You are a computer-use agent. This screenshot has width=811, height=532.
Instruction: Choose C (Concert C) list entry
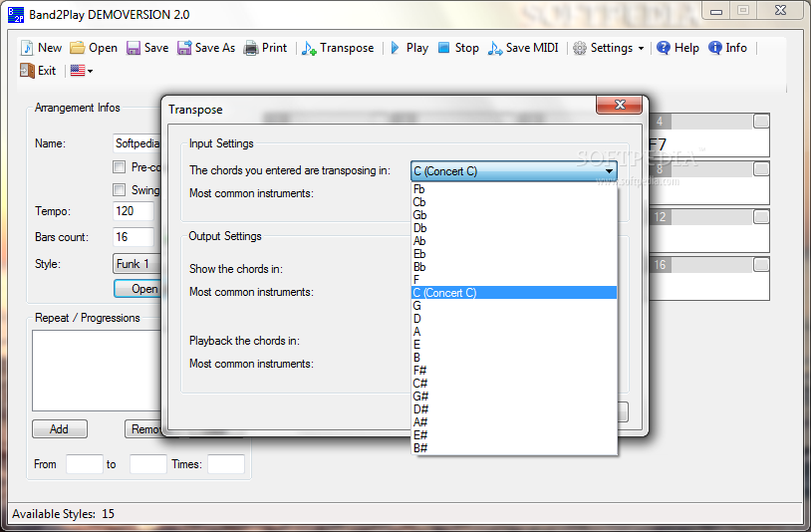(514, 293)
